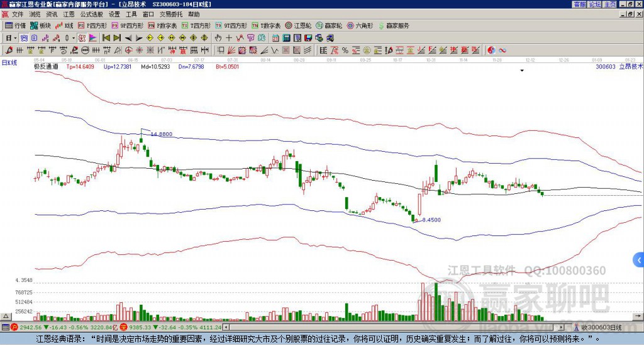Click the red star burst icon

139,50
